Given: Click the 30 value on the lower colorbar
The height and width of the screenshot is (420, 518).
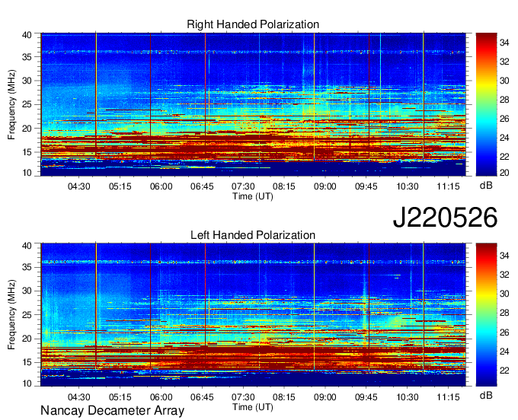Looking at the screenshot, I should [504, 294].
